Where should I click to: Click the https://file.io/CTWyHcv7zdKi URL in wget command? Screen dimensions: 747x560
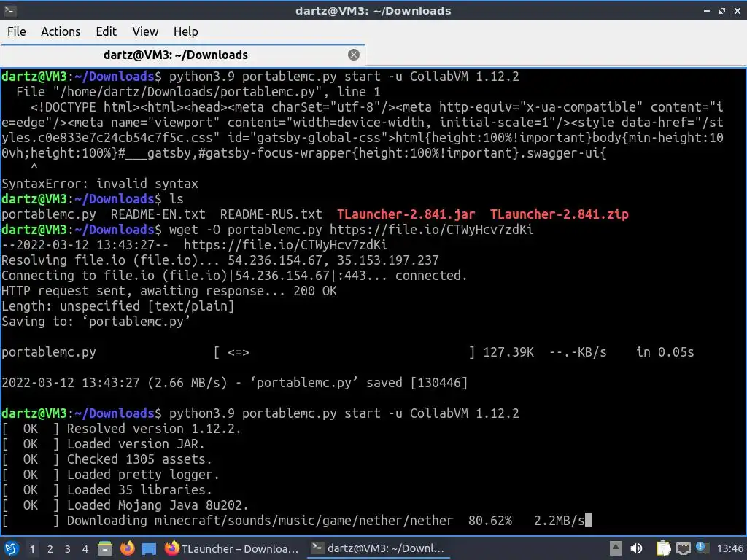tap(431, 230)
